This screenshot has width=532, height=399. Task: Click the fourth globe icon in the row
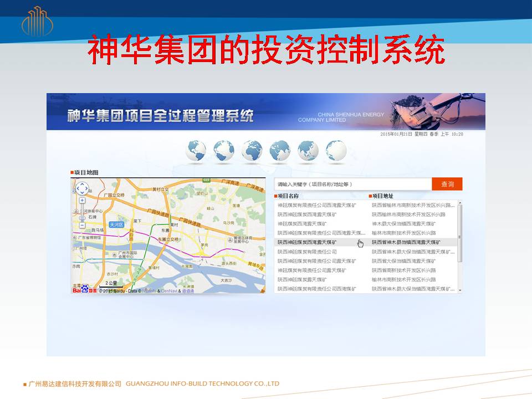pyautogui.click(x=280, y=150)
